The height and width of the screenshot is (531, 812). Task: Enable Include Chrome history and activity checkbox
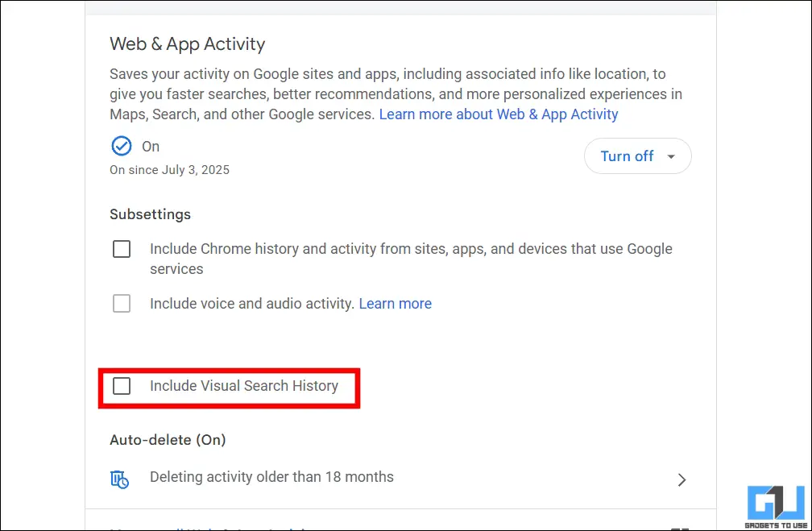tap(122, 250)
